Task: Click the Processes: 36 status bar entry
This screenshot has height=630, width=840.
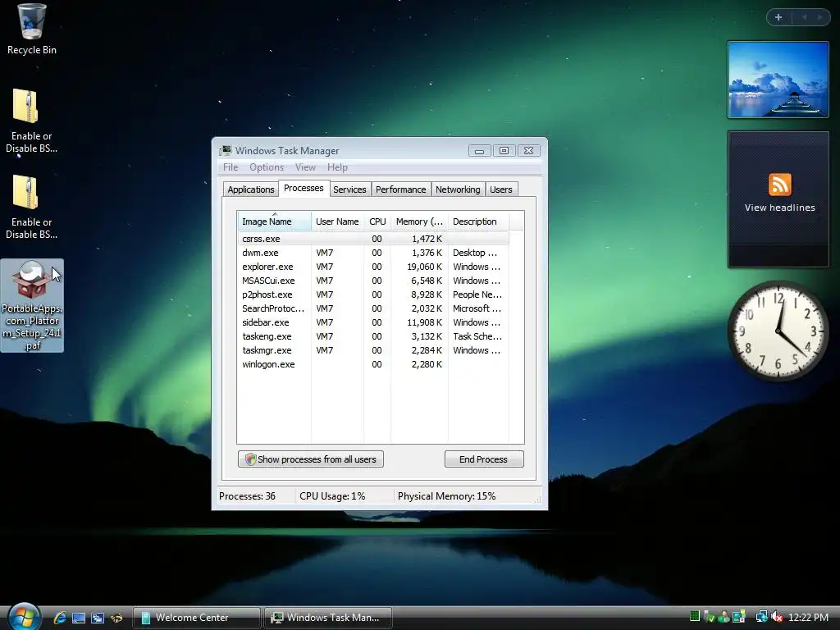Action: point(247,496)
